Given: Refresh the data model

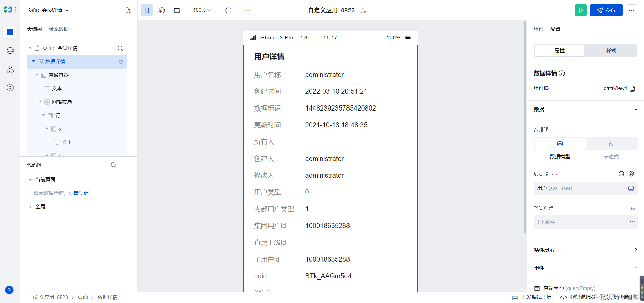Looking at the screenshot, I should coord(621,174).
